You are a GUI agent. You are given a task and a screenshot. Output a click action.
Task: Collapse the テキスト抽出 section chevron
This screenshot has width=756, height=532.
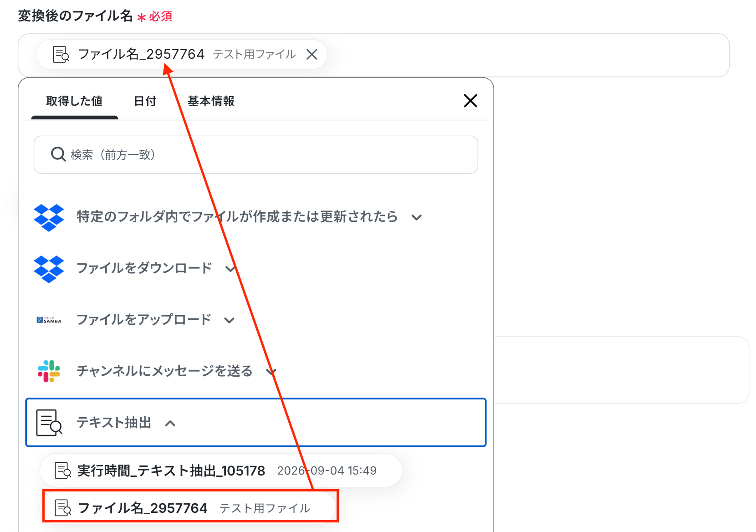pyautogui.click(x=170, y=423)
